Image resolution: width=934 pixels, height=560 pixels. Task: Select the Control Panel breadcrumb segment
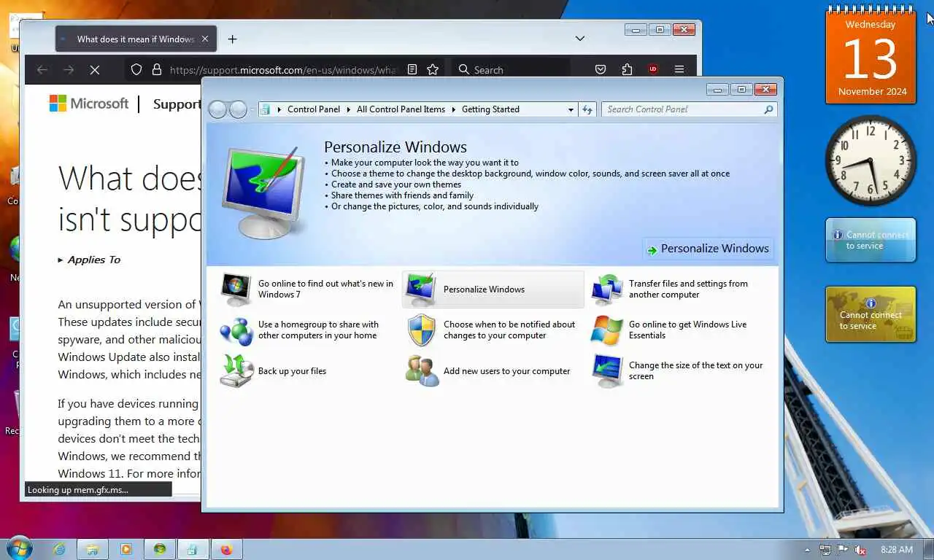pyautogui.click(x=314, y=109)
